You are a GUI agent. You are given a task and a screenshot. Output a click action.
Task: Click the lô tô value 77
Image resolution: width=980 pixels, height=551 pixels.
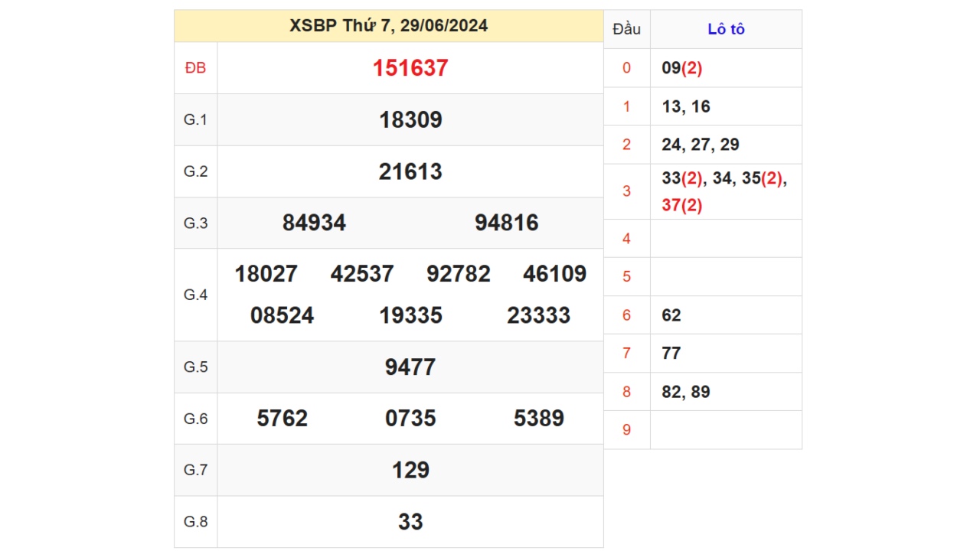(671, 353)
